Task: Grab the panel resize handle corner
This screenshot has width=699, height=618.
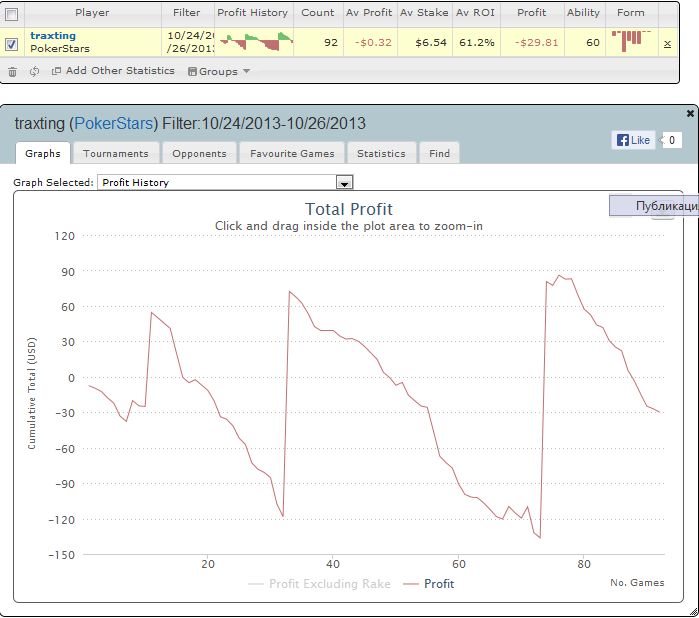Action: point(694,613)
